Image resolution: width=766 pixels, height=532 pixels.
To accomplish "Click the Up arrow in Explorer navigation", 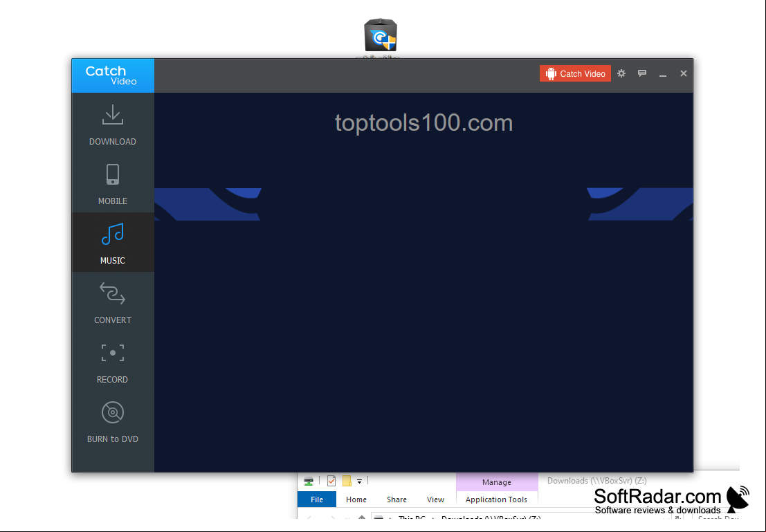I will pyautogui.click(x=361, y=518).
